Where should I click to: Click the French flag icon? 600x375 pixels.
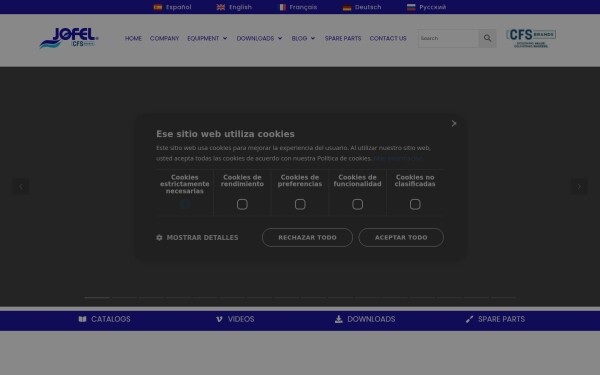[x=282, y=7]
